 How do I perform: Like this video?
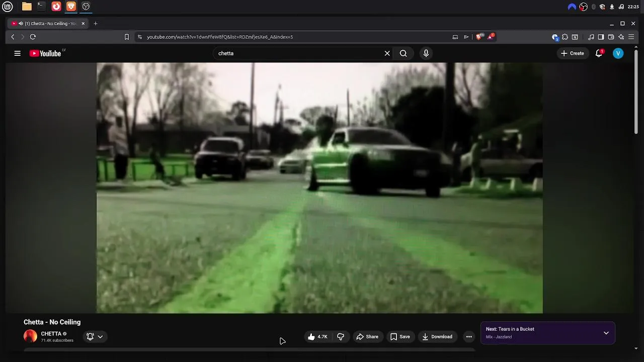[317, 337]
